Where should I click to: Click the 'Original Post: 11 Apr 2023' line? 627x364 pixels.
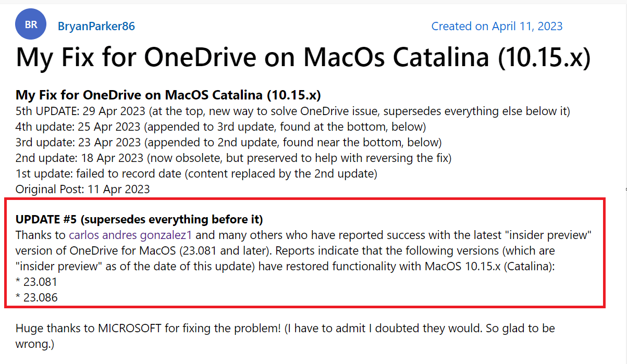click(x=82, y=189)
